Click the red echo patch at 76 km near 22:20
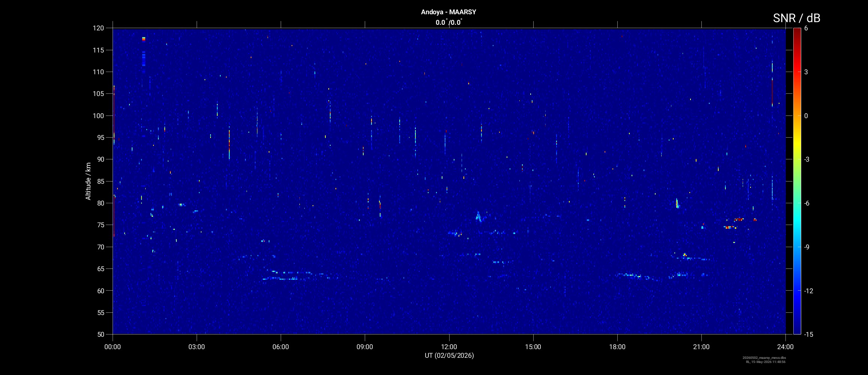Screen dimensions: 868x375 [739, 219]
